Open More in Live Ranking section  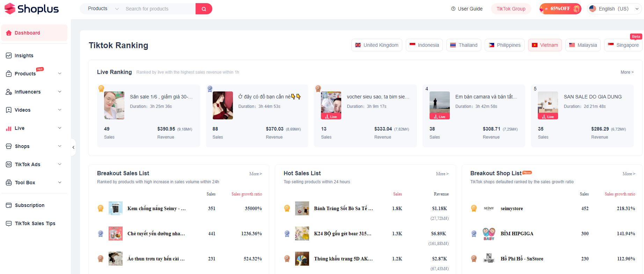(627, 72)
